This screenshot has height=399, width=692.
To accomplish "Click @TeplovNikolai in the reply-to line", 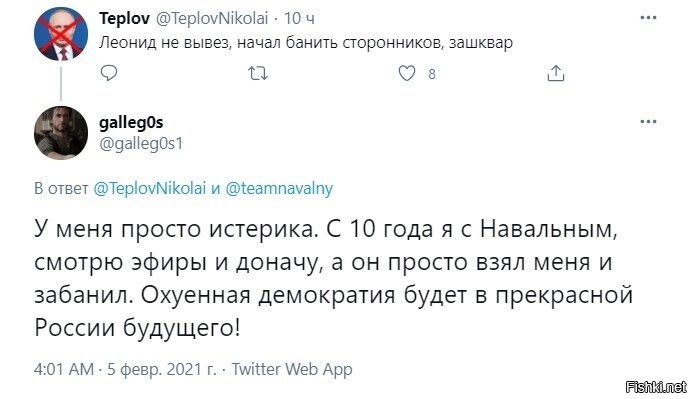I will (150, 188).
